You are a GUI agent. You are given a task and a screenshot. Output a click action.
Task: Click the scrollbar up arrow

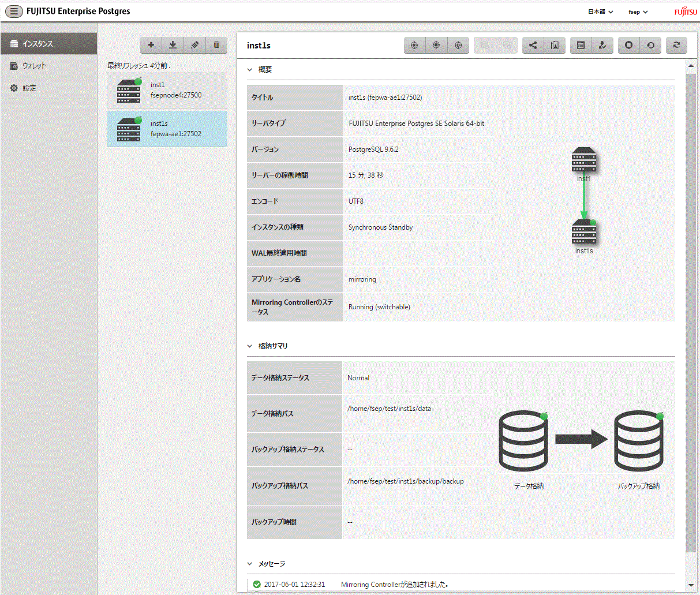click(x=691, y=66)
